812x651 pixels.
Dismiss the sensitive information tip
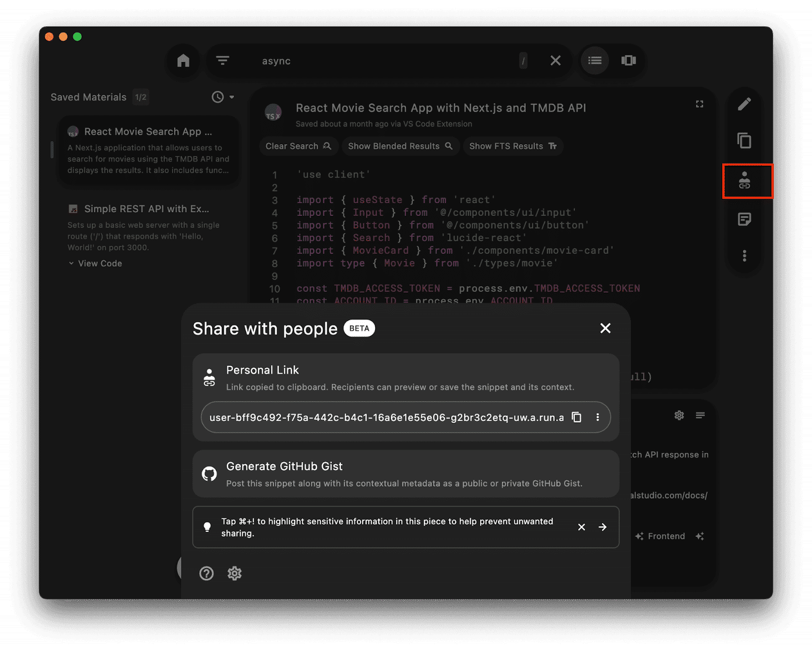point(582,527)
